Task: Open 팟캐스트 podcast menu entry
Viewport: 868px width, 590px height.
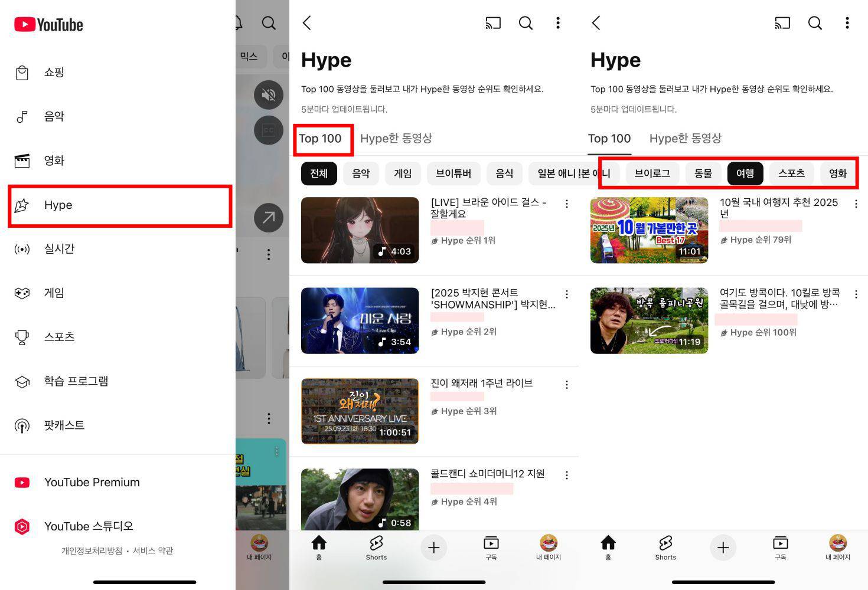Action: pos(64,425)
